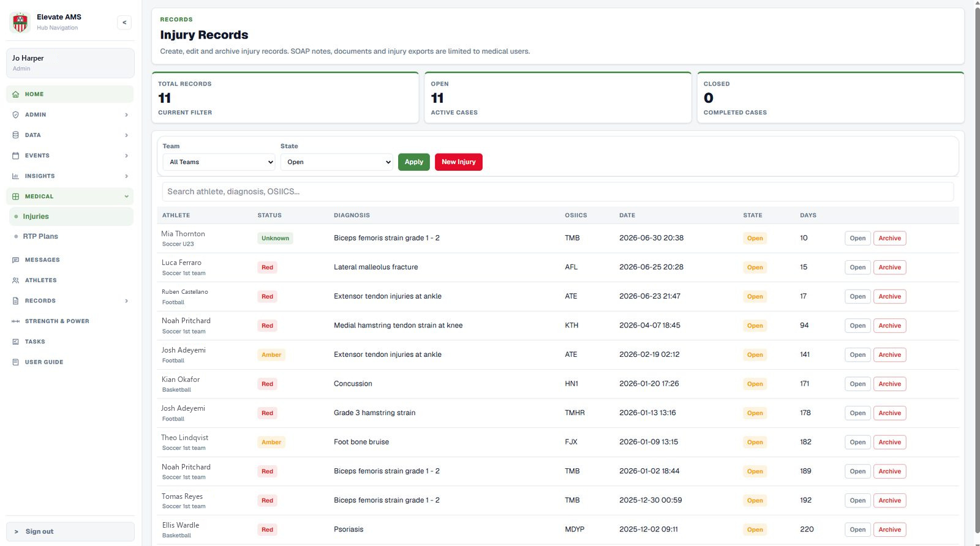Click the red New Injury button
The width and height of the screenshot is (980, 546).
pyautogui.click(x=459, y=162)
